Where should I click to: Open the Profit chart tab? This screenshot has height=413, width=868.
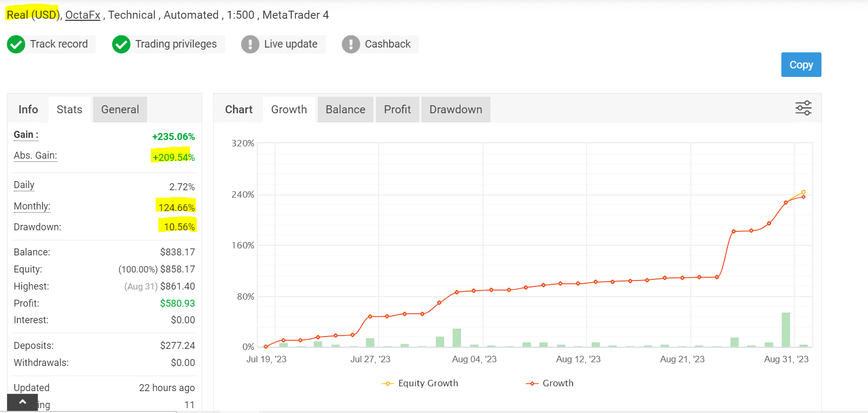[x=397, y=110]
